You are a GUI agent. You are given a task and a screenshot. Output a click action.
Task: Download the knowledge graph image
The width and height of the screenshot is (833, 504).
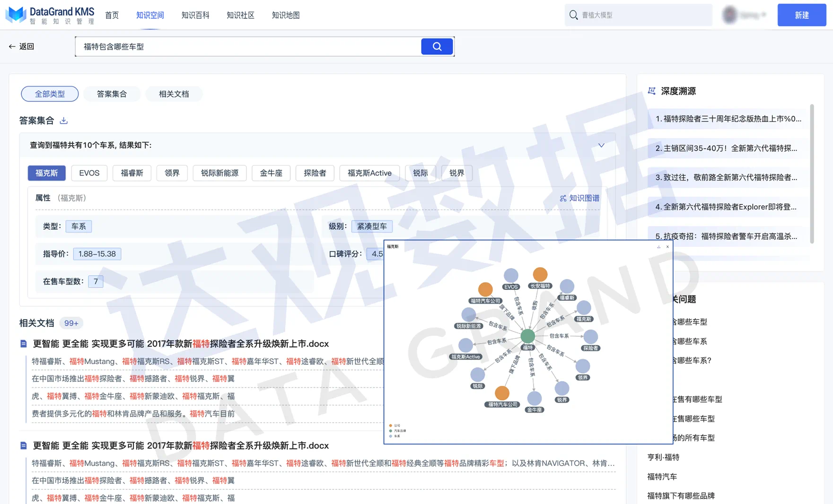[x=658, y=247]
